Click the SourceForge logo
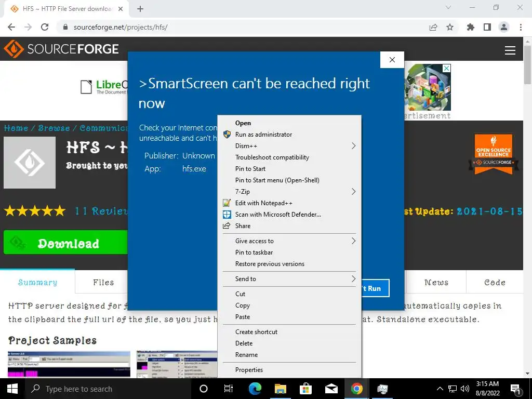This screenshot has height=399, width=532. click(x=61, y=49)
